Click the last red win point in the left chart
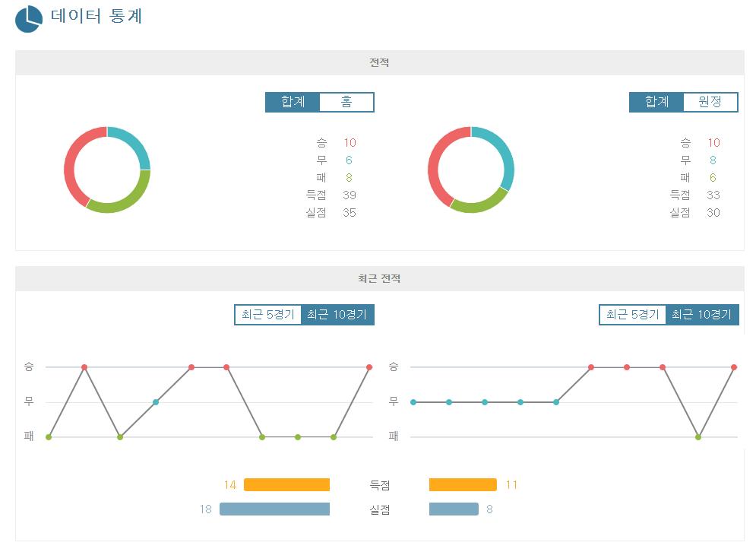The image size is (756, 552). pos(369,367)
